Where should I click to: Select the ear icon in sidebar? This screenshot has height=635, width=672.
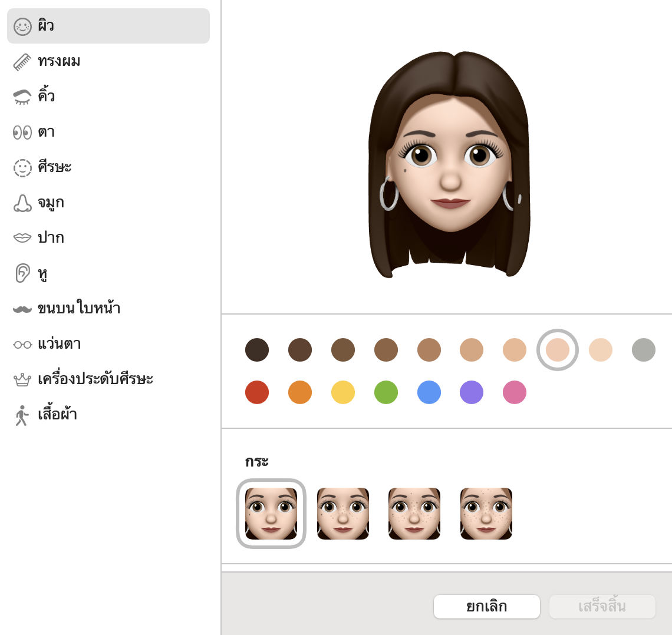tap(22, 273)
